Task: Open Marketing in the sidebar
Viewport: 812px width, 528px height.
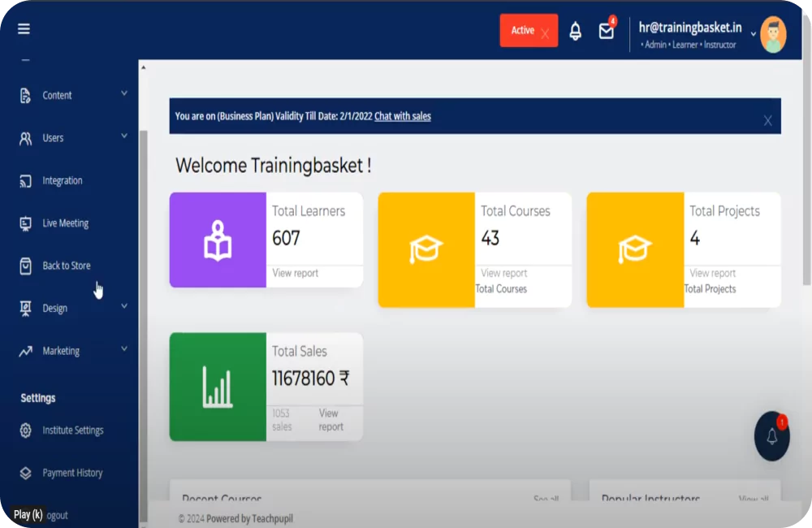Action: pyautogui.click(x=61, y=351)
